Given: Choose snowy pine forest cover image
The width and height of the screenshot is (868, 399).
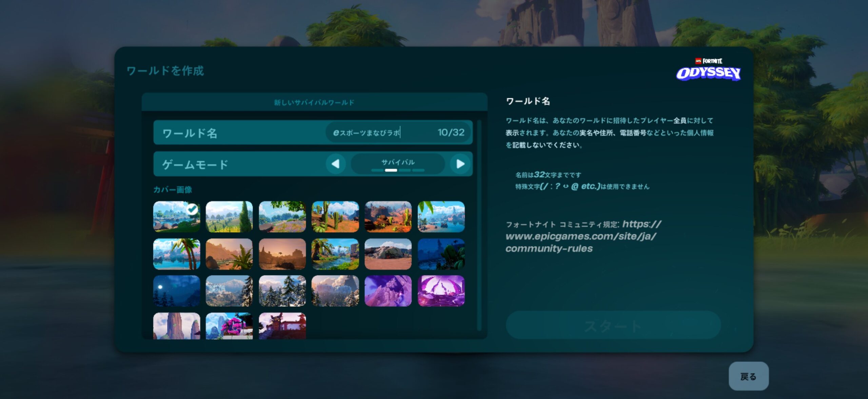Looking at the screenshot, I should (x=282, y=291).
